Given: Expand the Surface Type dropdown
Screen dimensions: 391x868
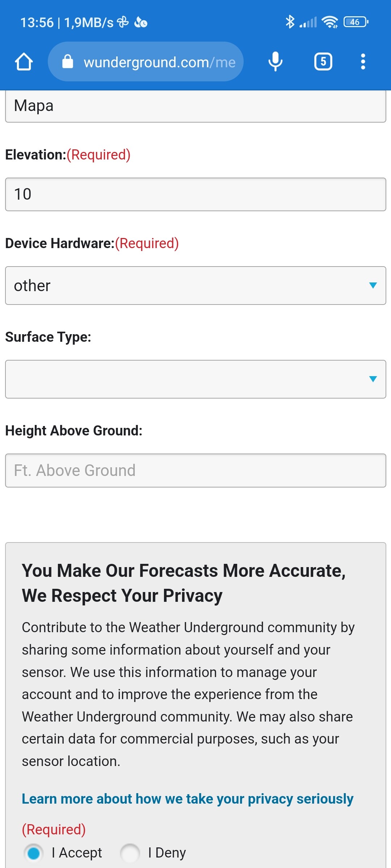Looking at the screenshot, I should click(x=195, y=379).
